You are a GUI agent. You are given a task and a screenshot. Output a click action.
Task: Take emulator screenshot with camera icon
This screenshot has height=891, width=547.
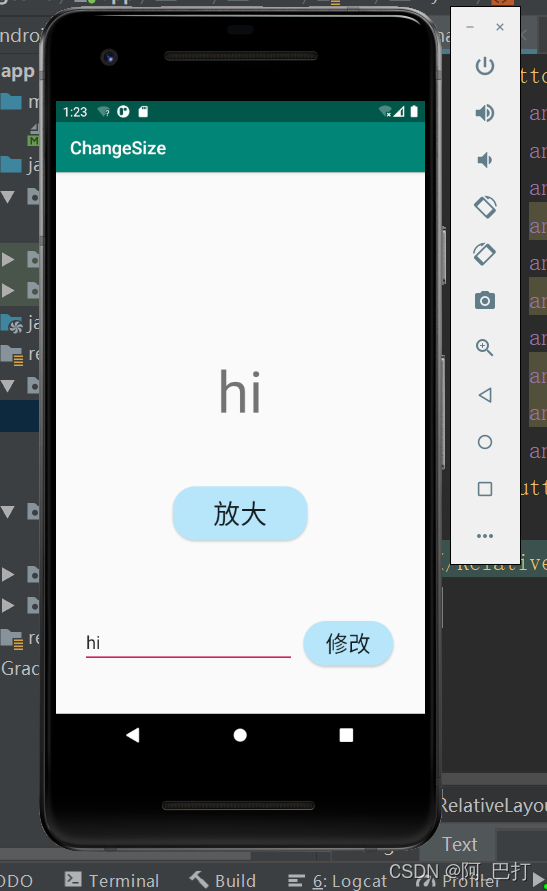tap(485, 300)
